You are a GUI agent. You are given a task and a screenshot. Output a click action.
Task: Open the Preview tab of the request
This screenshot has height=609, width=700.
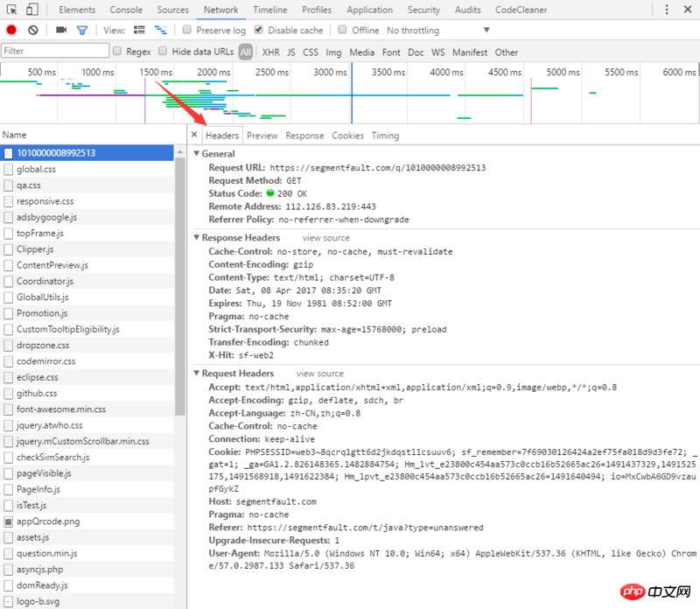coord(262,136)
